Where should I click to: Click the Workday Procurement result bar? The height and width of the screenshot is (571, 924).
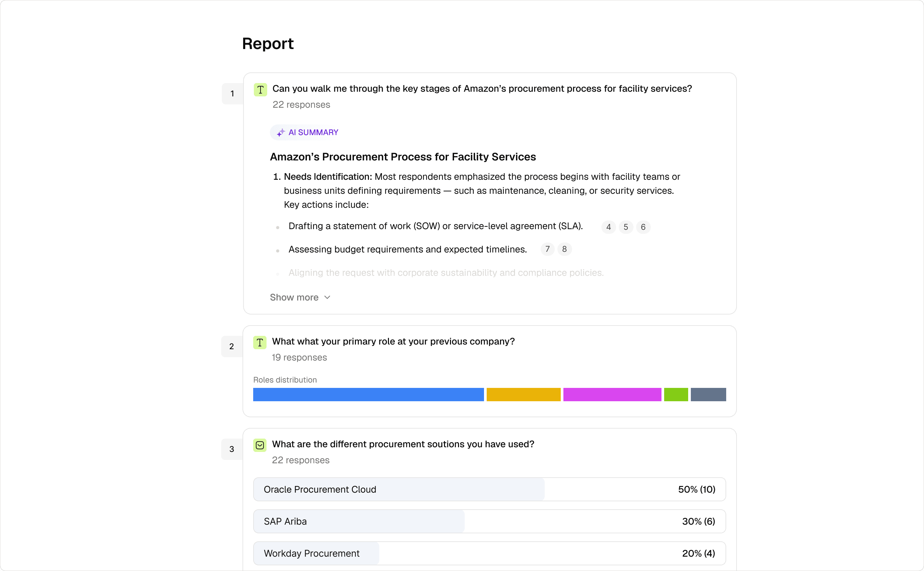(x=489, y=554)
